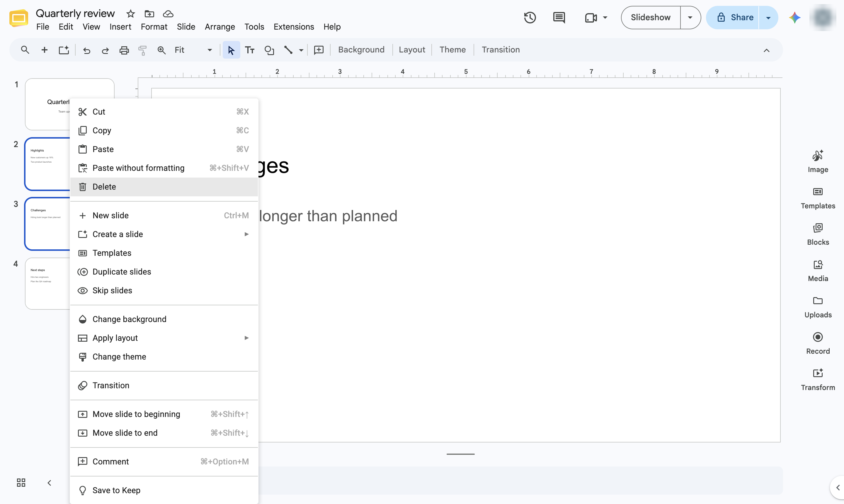Hide the menus chevron

pos(767,50)
